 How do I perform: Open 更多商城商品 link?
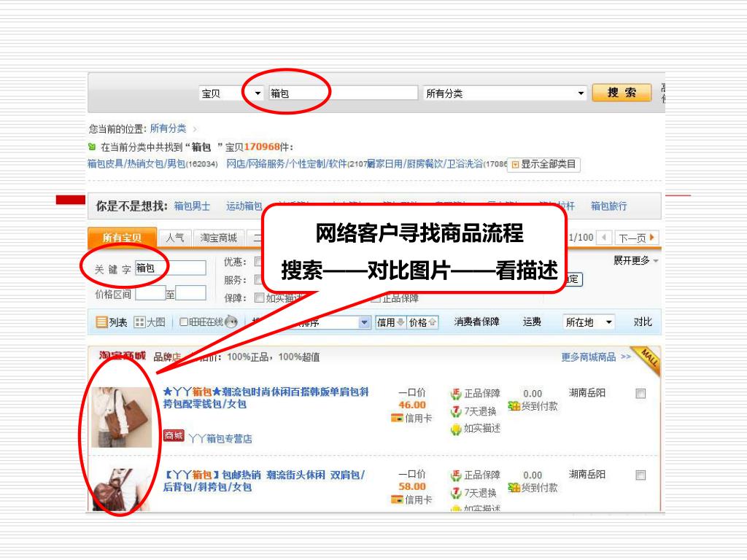pos(595,357)
